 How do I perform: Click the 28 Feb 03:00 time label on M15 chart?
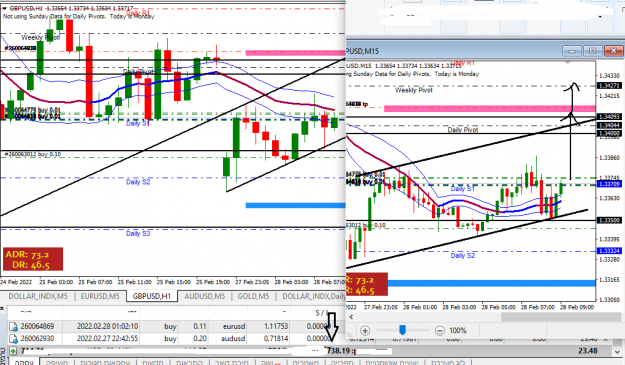[x=459, y=307]
